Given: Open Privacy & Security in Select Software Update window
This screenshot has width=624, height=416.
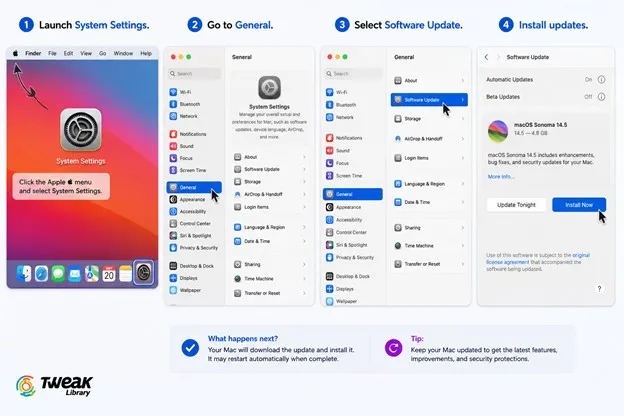Looking at the screenshot, I should pyautogui.click(x=353, y=257).
